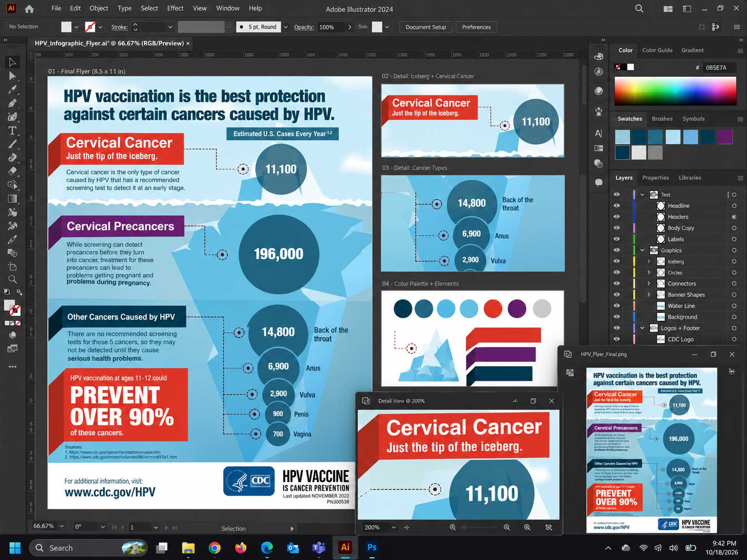Click the Stroke label link

[x=119, y=27]
